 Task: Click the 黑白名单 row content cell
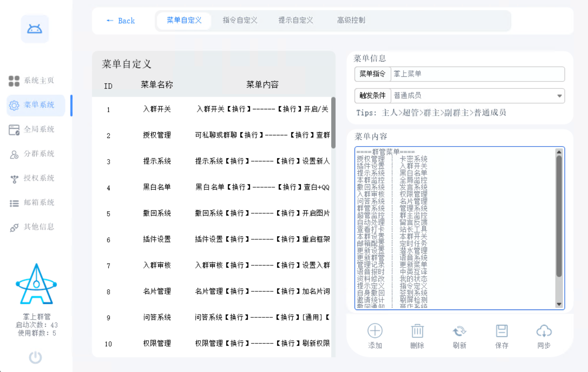click(262, 187)
